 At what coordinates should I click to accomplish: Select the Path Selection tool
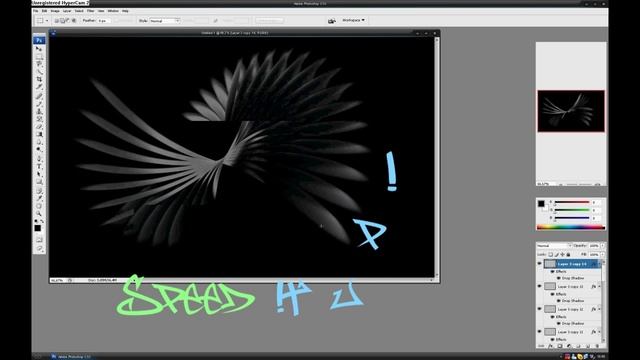coord(39,174)
